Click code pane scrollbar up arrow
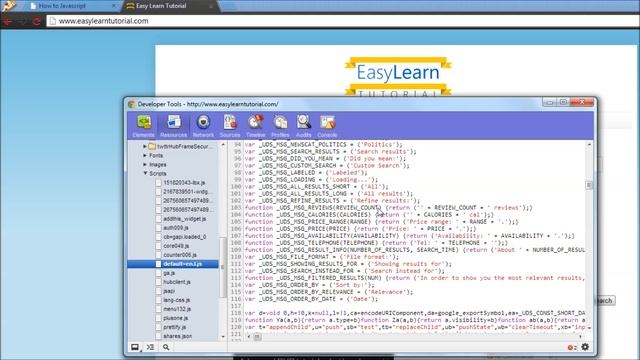640x360 pixels. (x=589, y=144)
